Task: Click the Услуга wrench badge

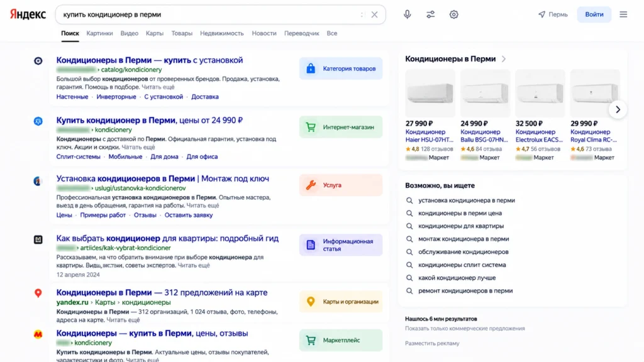Action: pos(340,185)
